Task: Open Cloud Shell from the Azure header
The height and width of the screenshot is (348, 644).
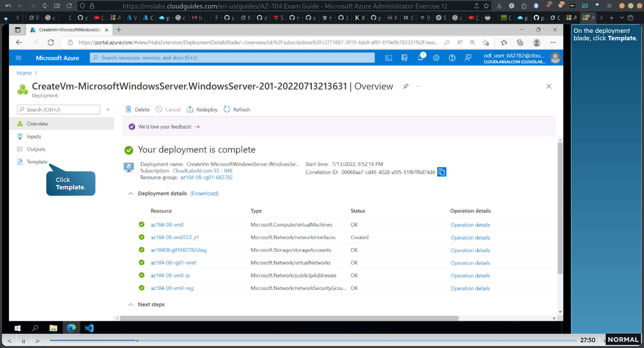Action: pos(389,58)
